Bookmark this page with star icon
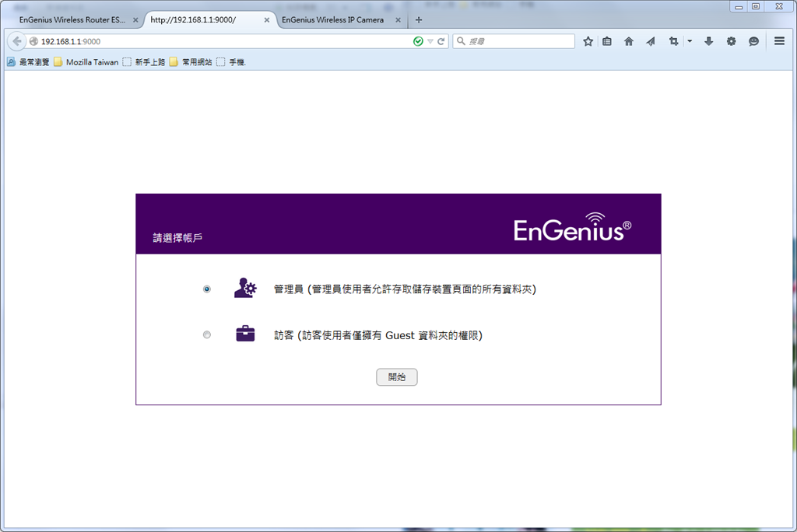The width and height of the screenshot is (797, 532). 588,41
